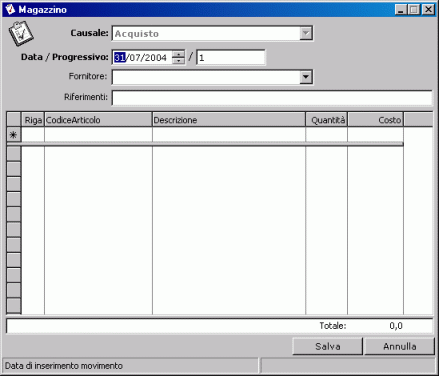Click the Causale: label

tap(89, 33)
